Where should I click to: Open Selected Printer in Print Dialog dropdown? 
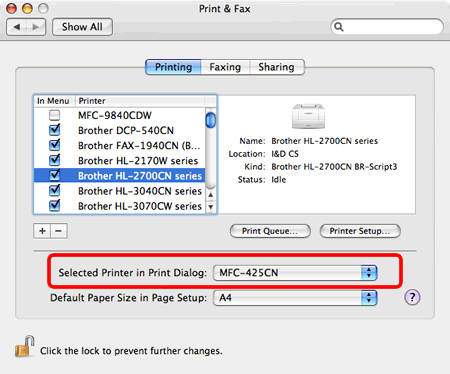click(295, 273)
